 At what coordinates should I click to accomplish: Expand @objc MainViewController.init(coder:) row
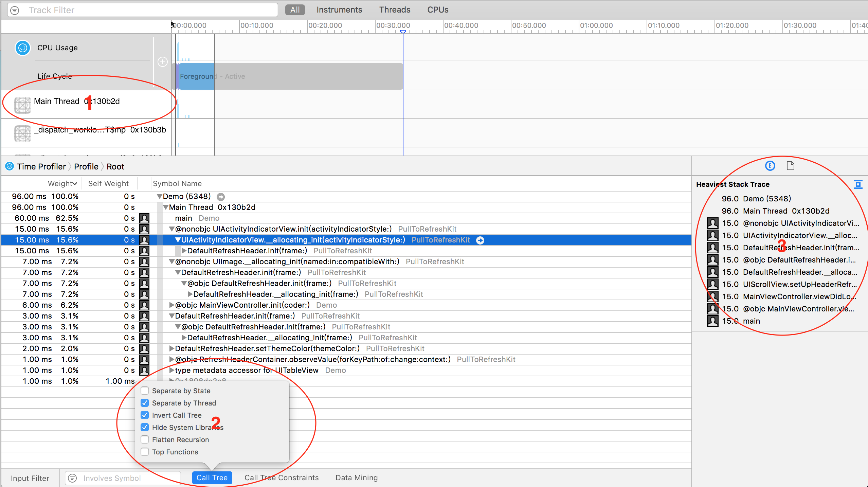point(172,305)
